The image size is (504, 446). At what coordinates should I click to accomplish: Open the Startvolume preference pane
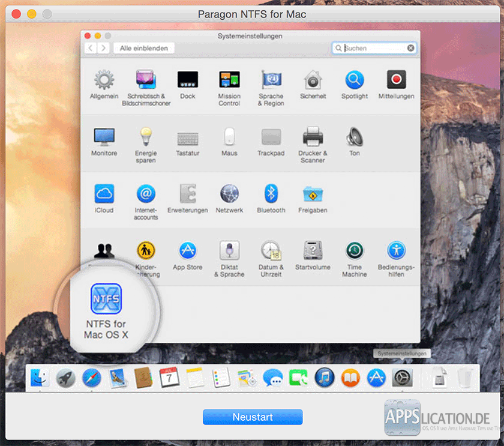(313, 256)
